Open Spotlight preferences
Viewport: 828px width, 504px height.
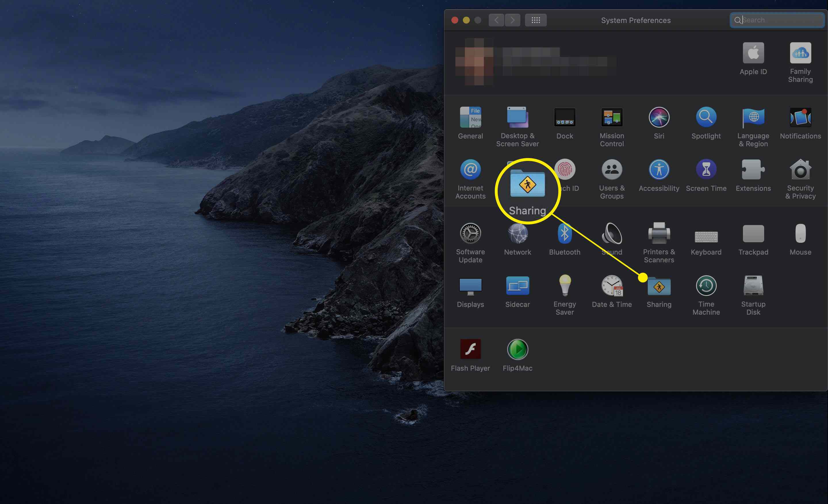[x=706, y=118]
